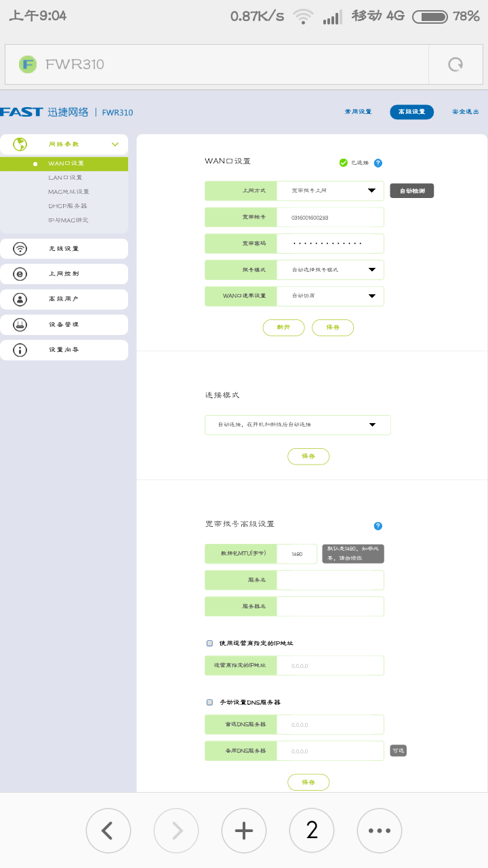
Task: Click the 宽带密码 input field
Action: point(330,243)
